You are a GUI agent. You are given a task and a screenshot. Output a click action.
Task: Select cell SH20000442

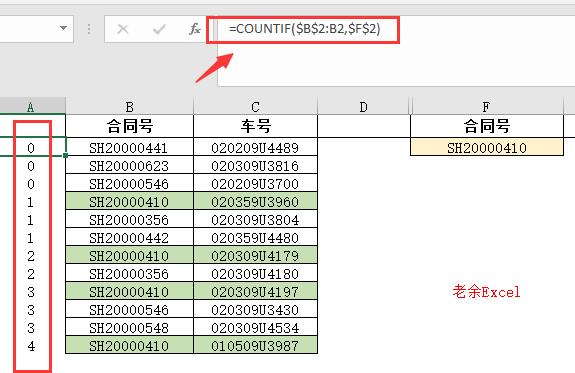tap(129, 238)
